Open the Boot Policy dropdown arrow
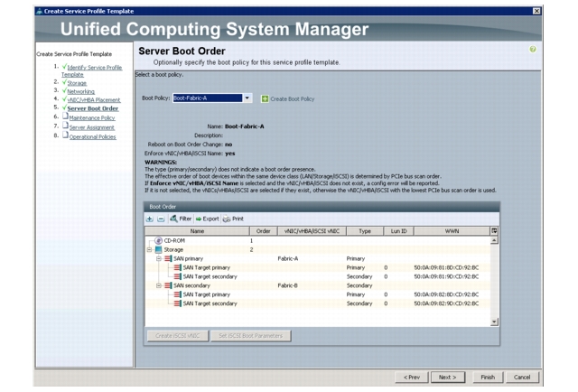Screen dimensions: 578x392 point(247,98)
